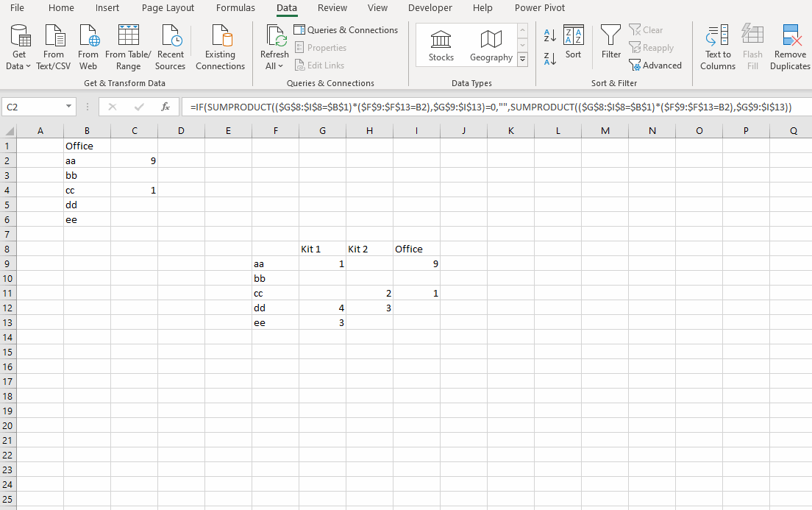The height and width of the screenshot is (510, 812).
Task: Open Recent Sources list
Action: 170,46
